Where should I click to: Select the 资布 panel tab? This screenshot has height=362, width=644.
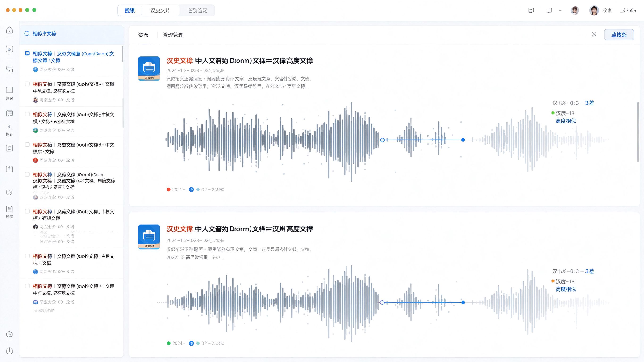pos(143,35)
